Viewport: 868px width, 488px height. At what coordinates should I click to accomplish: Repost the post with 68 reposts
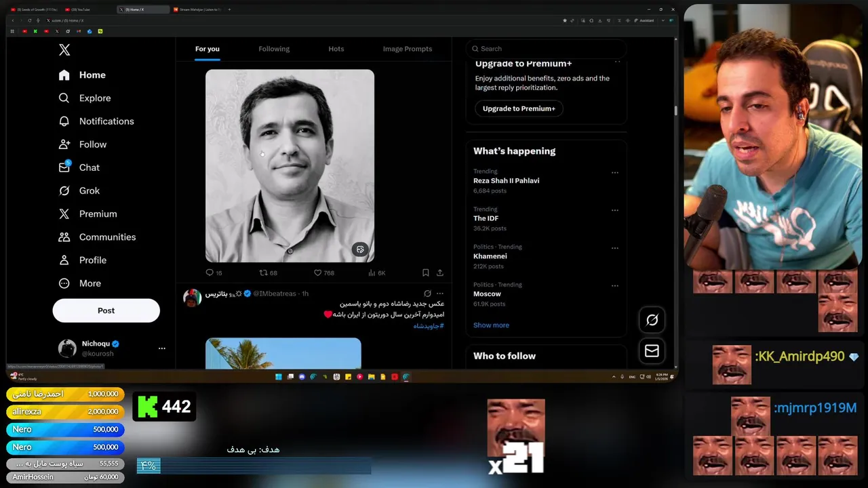269,273
